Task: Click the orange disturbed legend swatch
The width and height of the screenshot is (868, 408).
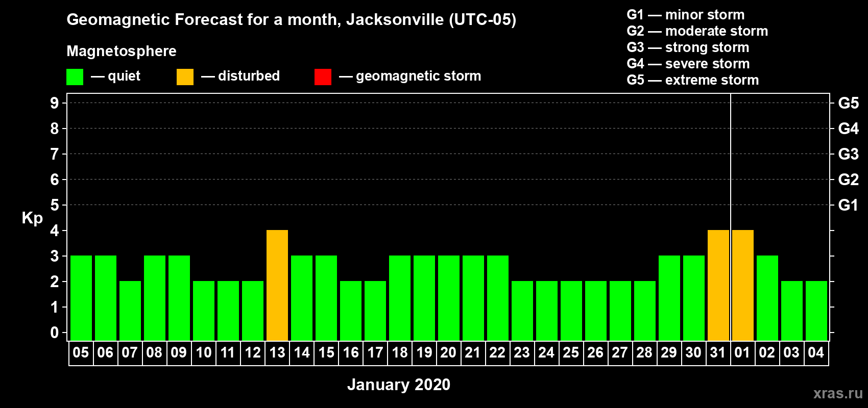Action: 185,77
